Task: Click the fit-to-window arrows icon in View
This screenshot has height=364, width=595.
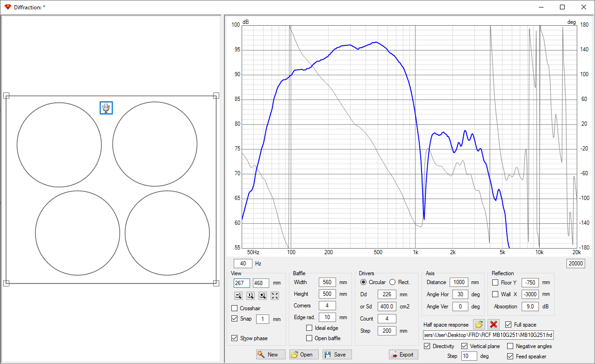Action: 275,296
